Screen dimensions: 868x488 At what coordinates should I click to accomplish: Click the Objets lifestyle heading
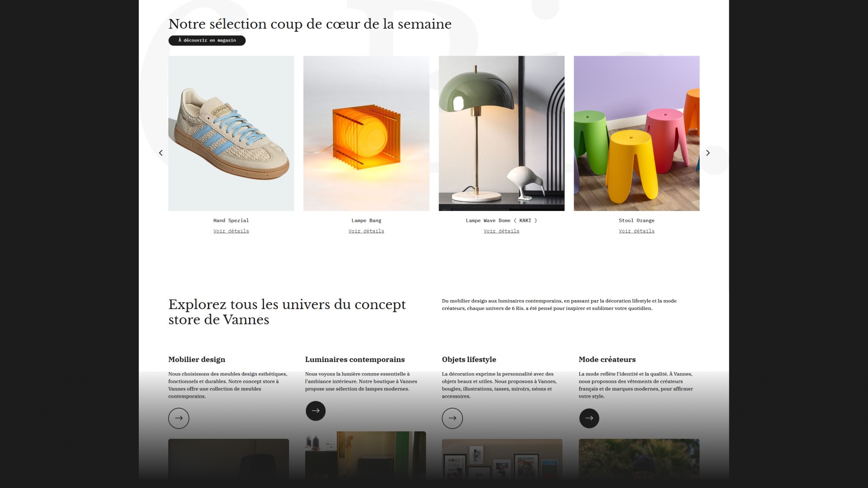(469, 360)
